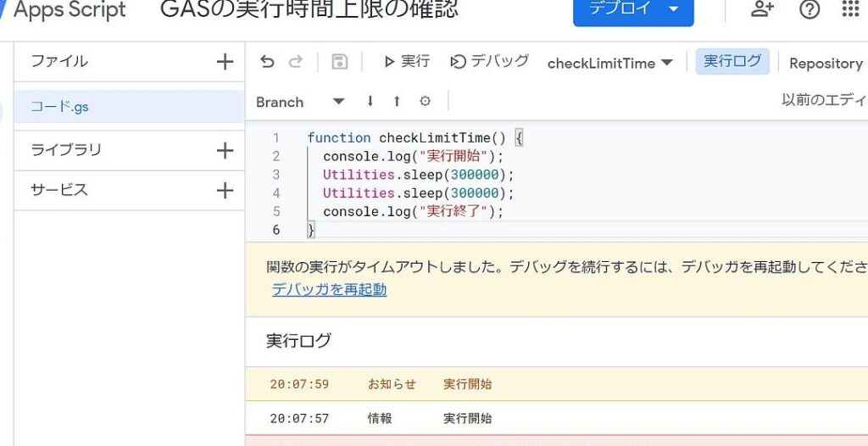Click the redo arrow icon
The height and width of the screenshot is (446, 868).
tap(296, 62)
